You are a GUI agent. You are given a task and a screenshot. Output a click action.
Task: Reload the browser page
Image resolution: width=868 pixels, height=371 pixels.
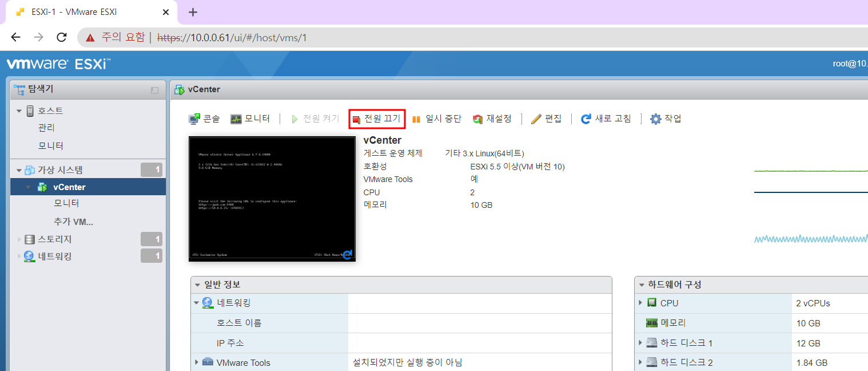pos(61,37)
